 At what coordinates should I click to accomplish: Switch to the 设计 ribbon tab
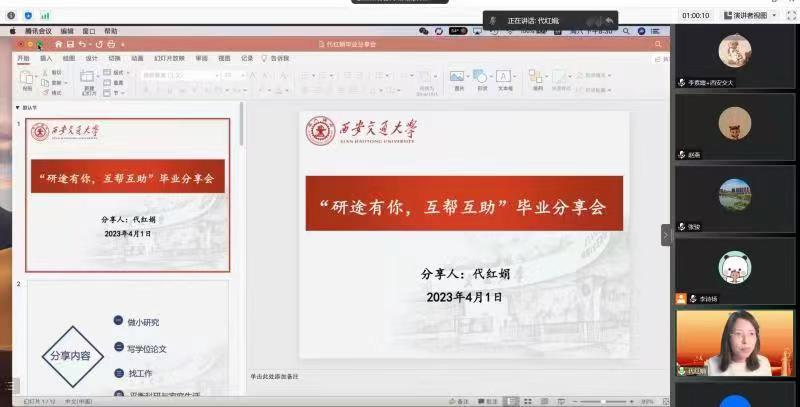tap(91, 59)
